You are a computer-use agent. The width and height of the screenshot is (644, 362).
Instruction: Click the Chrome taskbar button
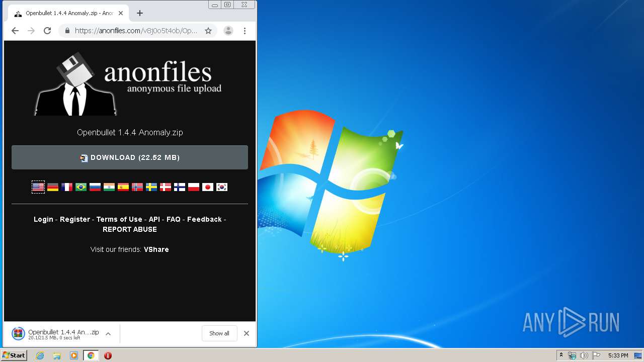click(91, 355)
